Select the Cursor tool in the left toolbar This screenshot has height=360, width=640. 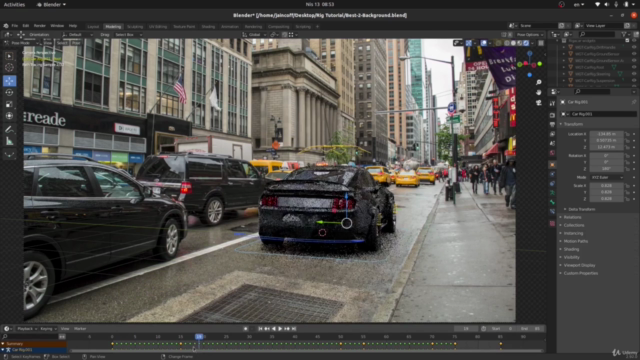(x=9, y=67)
